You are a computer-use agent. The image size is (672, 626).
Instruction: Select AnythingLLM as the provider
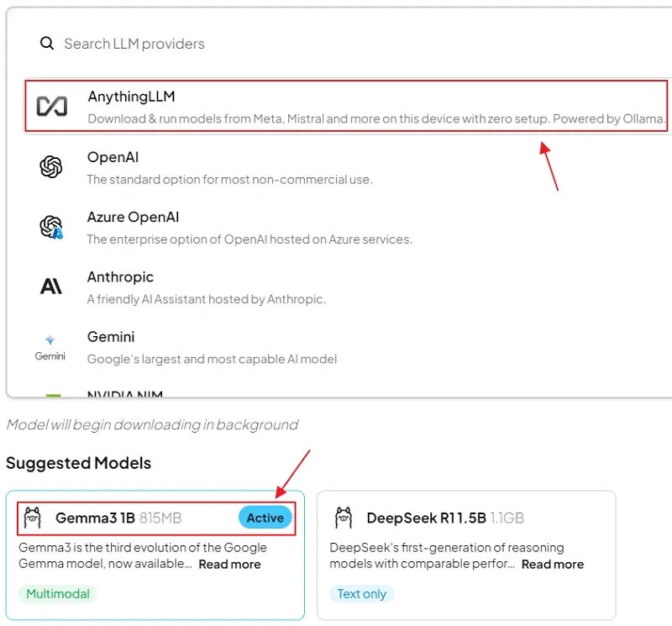(346, 106)
